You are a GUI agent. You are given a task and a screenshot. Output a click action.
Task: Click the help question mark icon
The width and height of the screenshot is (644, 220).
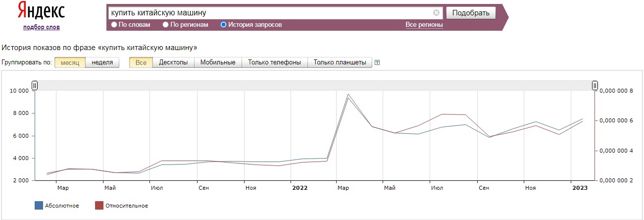(377, 62)
